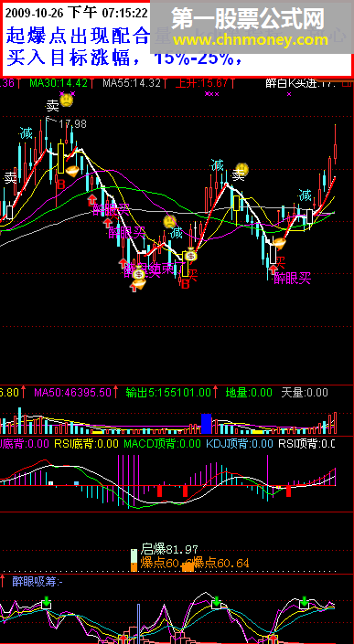Viewport: 354px width, 644px height.
Task: Click the MA50:46395.50 volume label
Action: pyautogui.click(x=72, y=392)
